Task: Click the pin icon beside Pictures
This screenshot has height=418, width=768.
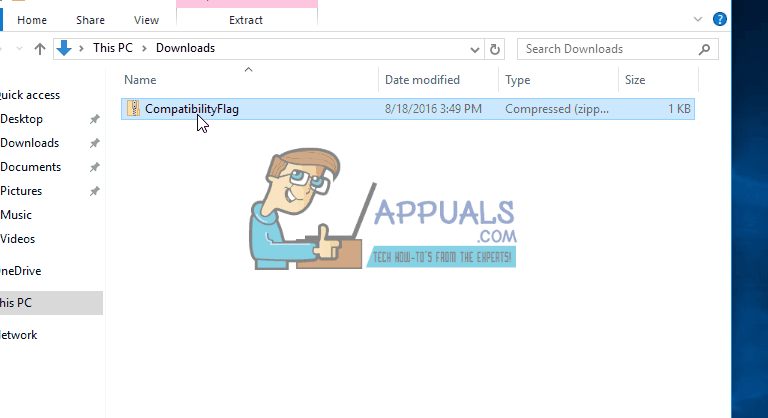Action: [x=95, y=191]
